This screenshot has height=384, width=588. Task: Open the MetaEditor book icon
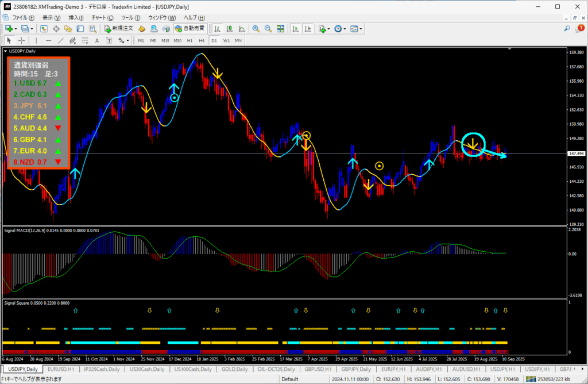(x=142, y=29)
